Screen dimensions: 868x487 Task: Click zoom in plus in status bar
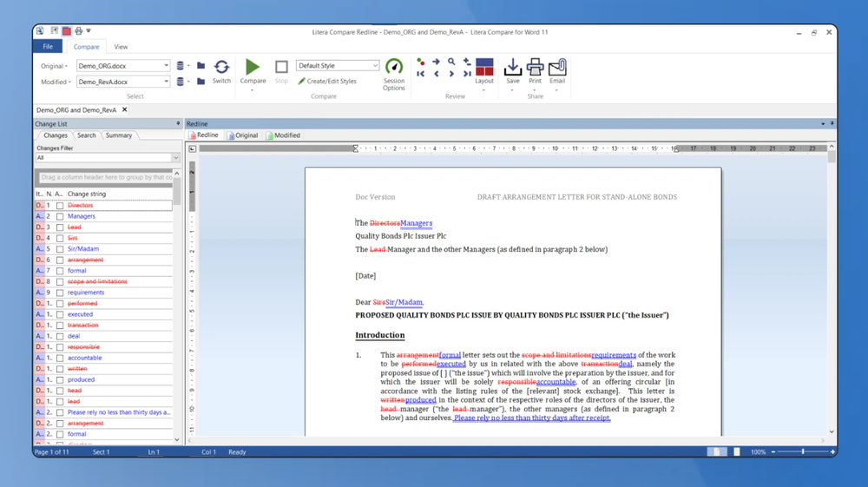click(832, 452)
